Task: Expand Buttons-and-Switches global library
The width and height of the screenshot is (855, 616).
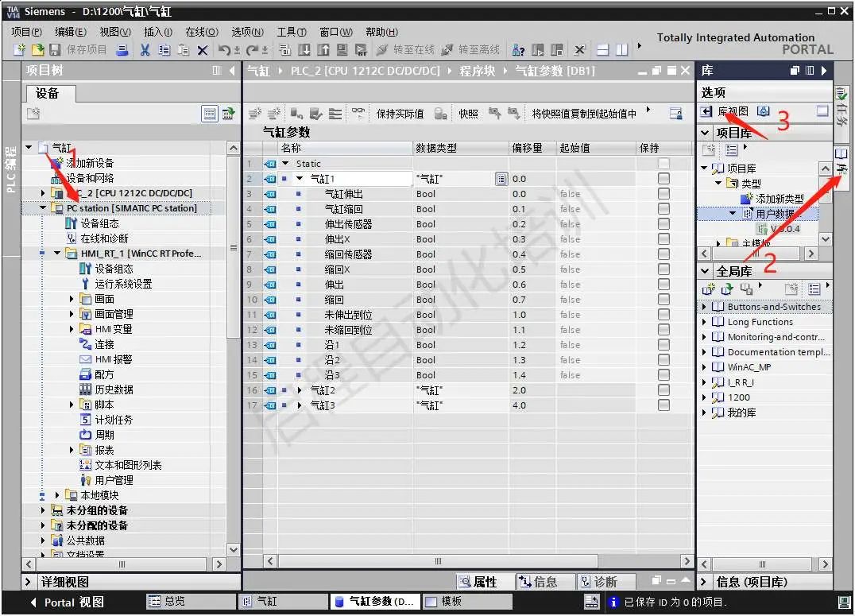Action: coord(704,307)
